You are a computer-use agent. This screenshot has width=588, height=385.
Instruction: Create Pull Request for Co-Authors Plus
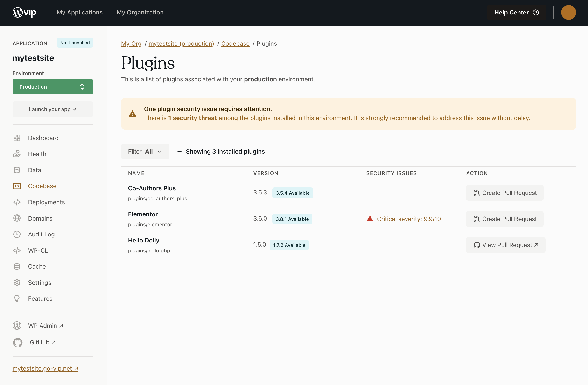(505, 193)
